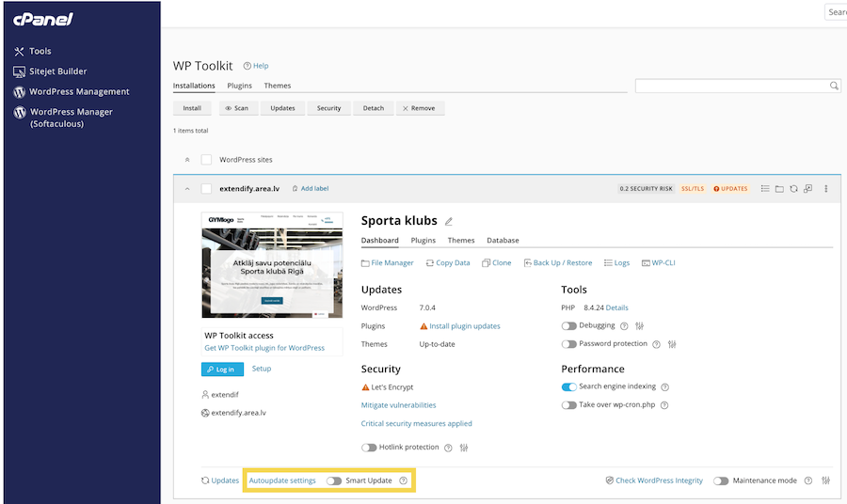Click help icon next to Search engine indexing
Screen dimensions: 847x504
click(665, 386)
